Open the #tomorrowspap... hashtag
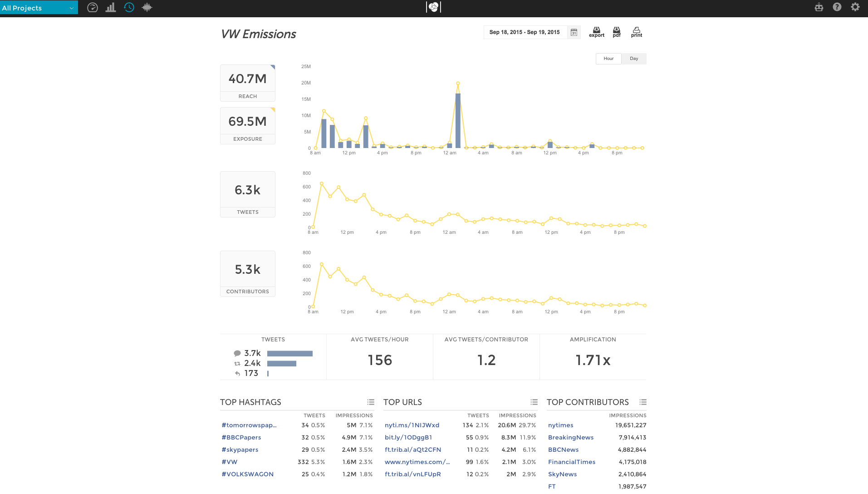The image size is (868, 494). (249, 425)
